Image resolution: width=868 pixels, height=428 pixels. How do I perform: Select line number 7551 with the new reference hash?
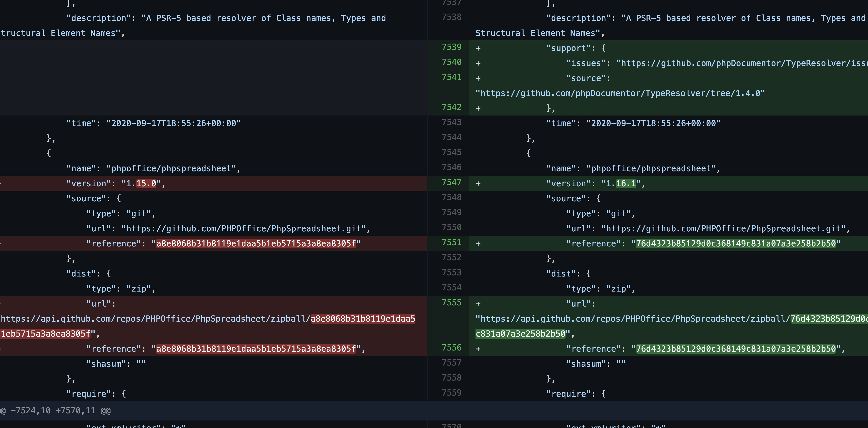[452, 242]
